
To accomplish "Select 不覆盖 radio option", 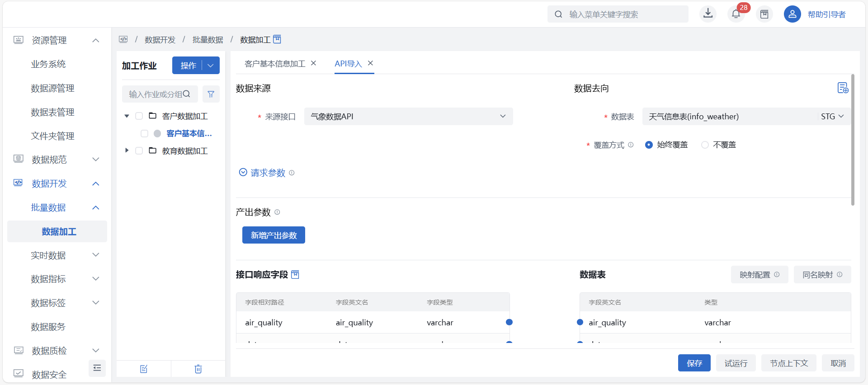I will click(705, 145).
